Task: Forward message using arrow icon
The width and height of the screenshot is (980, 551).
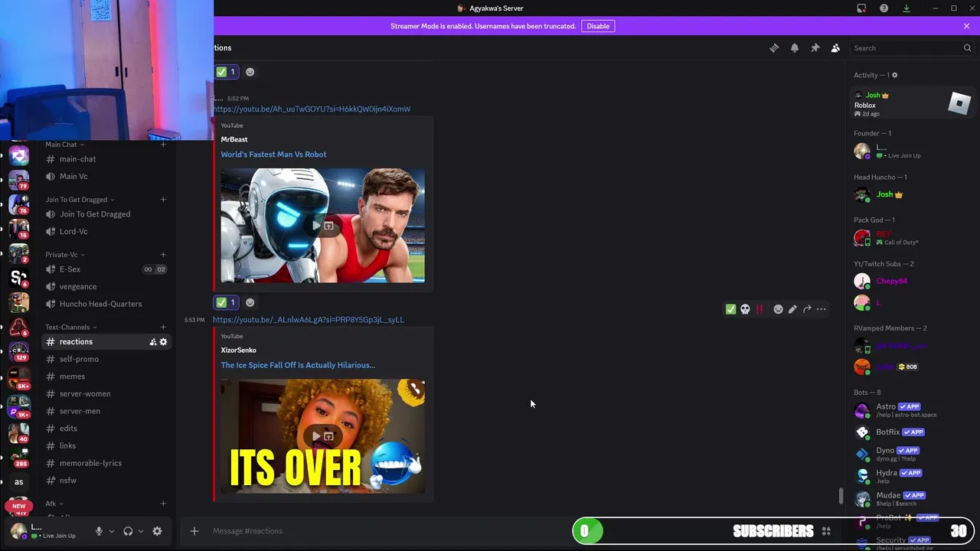Action: click(x=807, y=309)
